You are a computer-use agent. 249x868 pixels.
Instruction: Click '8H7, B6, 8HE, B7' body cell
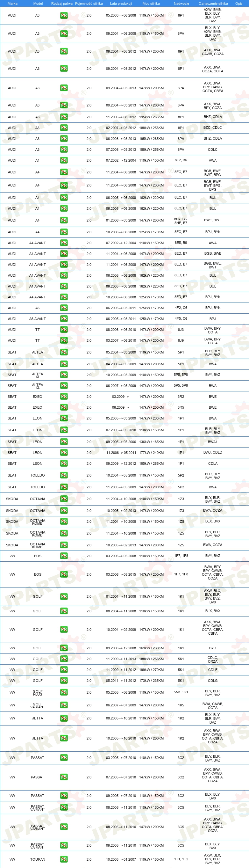click(181, 221)
